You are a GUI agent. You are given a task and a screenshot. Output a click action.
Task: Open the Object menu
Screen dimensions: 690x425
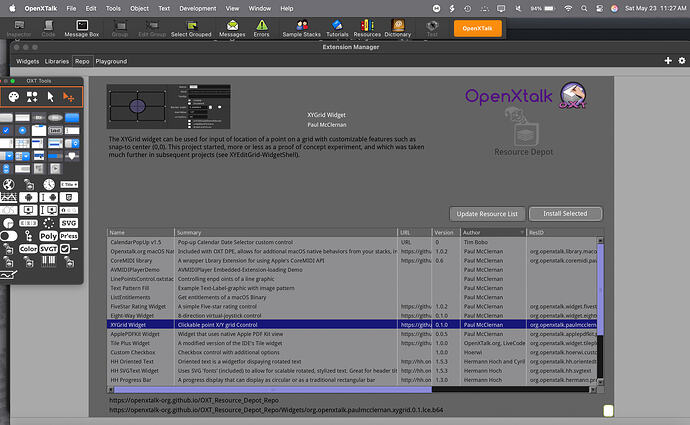point(139,8)
